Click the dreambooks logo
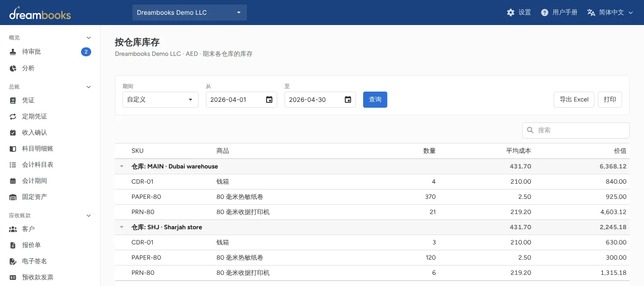This screenshot has width=644, height=286. tap(40, 13)
